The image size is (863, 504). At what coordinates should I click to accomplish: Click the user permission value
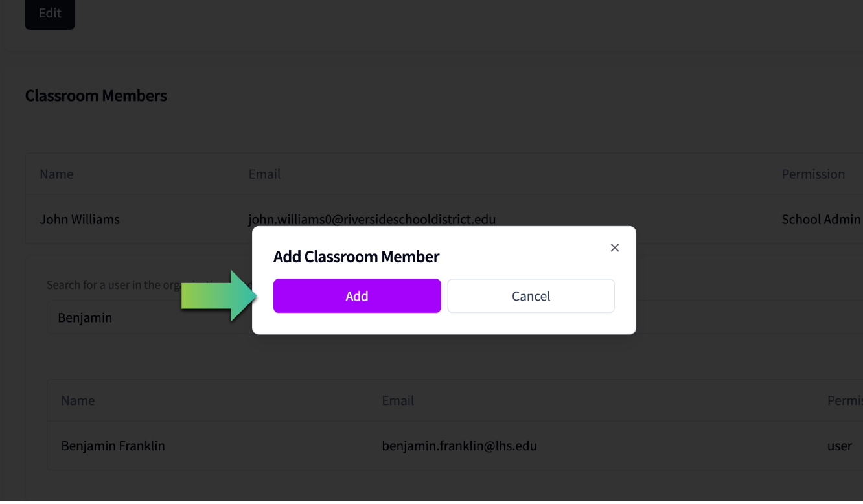coord(840,446)
